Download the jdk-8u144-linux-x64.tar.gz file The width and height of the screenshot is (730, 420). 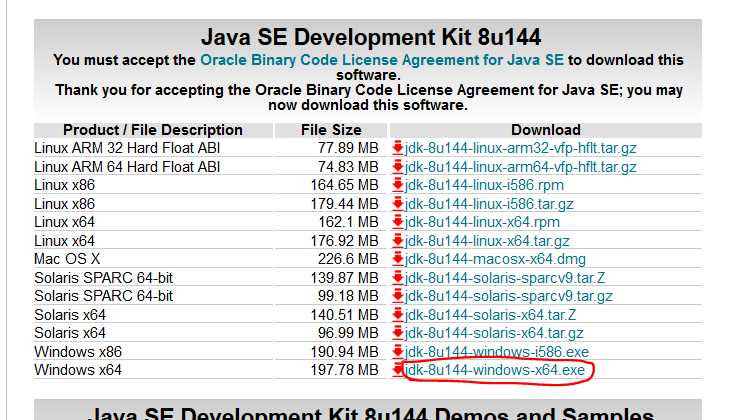(487, 241)
